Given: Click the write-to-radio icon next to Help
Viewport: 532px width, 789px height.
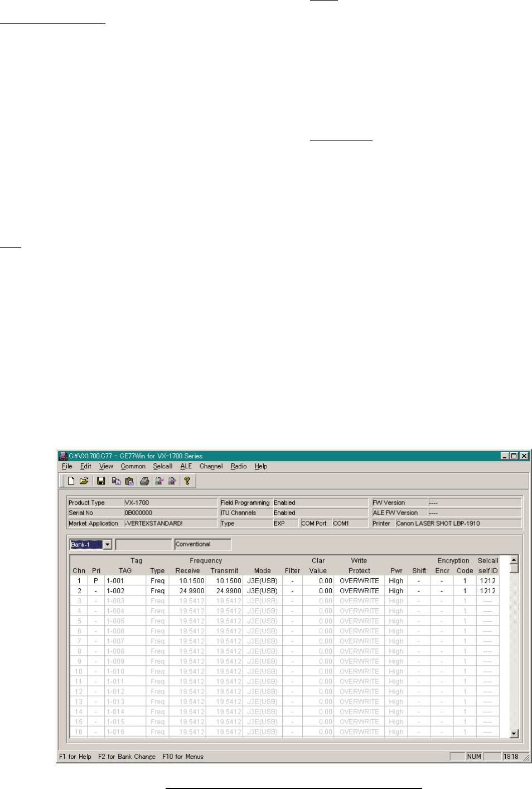Looking at the screenshot, I should tap(172, 481).
